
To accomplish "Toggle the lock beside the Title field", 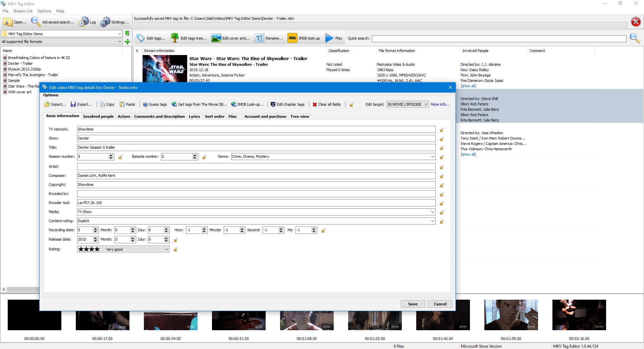I will click(442, 148).
